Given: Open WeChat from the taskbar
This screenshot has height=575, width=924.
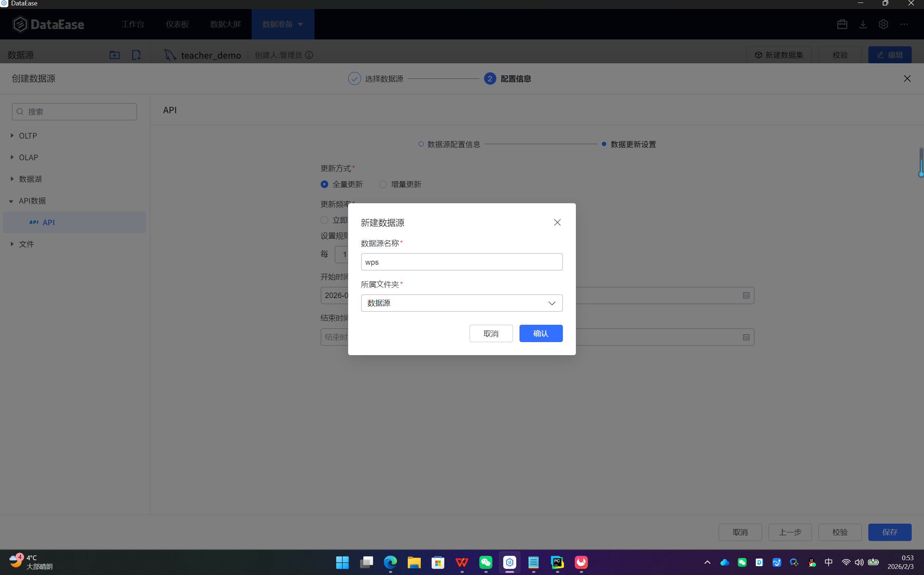Looking at the screenshot, I should [486, 562].
